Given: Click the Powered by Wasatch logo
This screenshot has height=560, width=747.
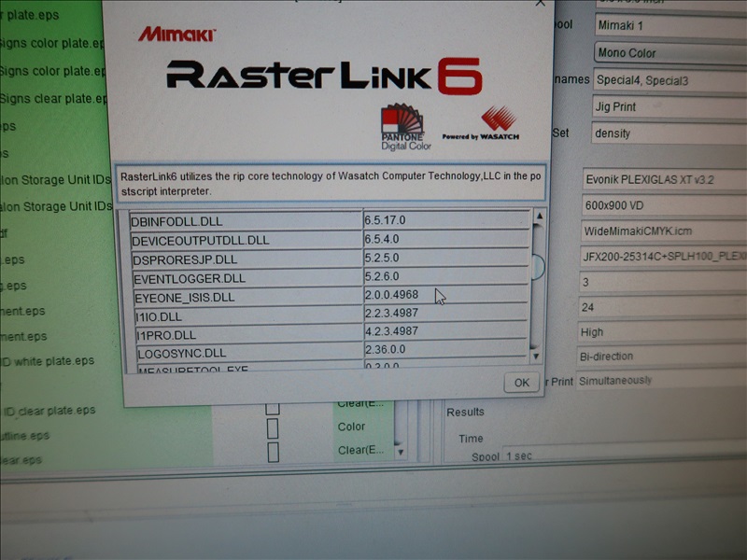Looking at the screenshot, I should (481, 125).
